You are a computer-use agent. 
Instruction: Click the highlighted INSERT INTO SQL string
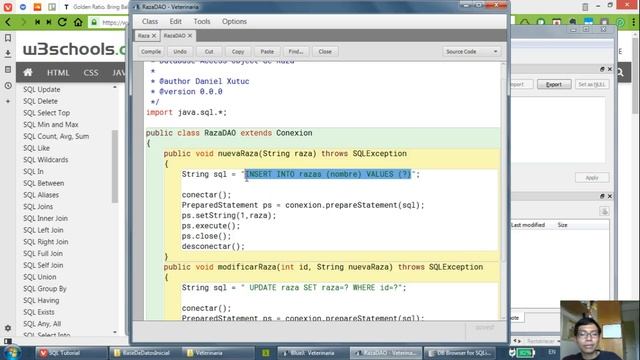point(328,174)
